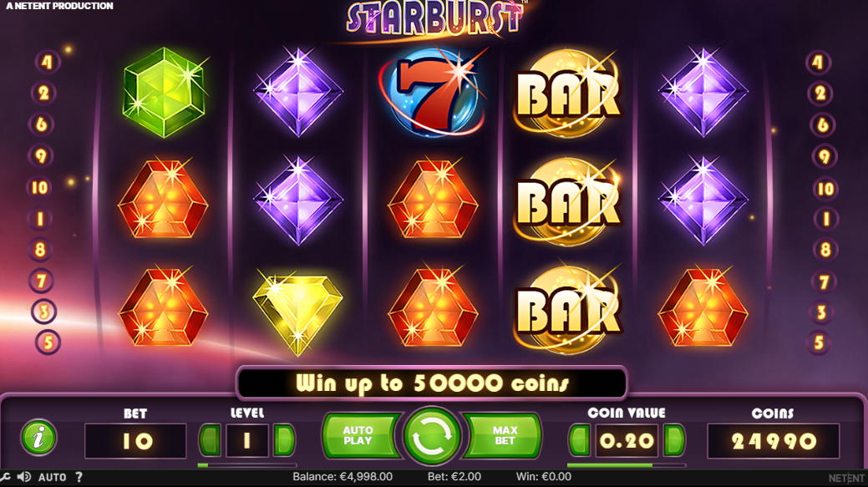Select payline 5 indicator on the right
Screen dimensions: 868x487
click(x=819, y=342)
